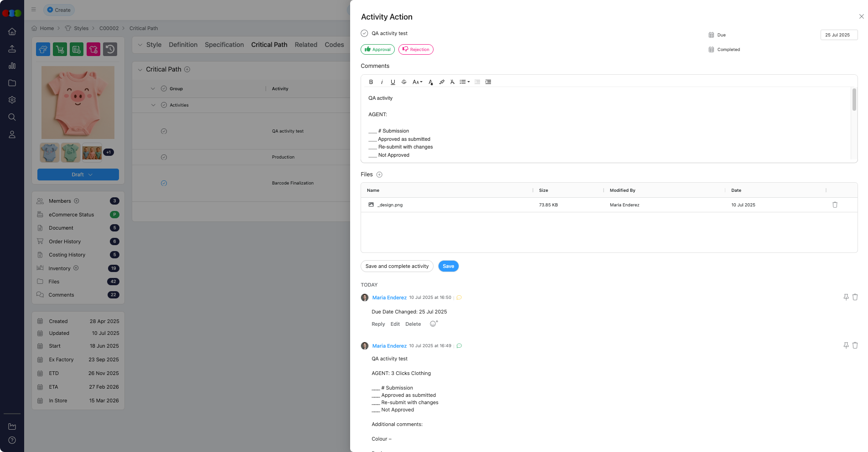Screen dimensions: 868x452
Task: Increase indent in the comment editor
Action: click(488, 82)
